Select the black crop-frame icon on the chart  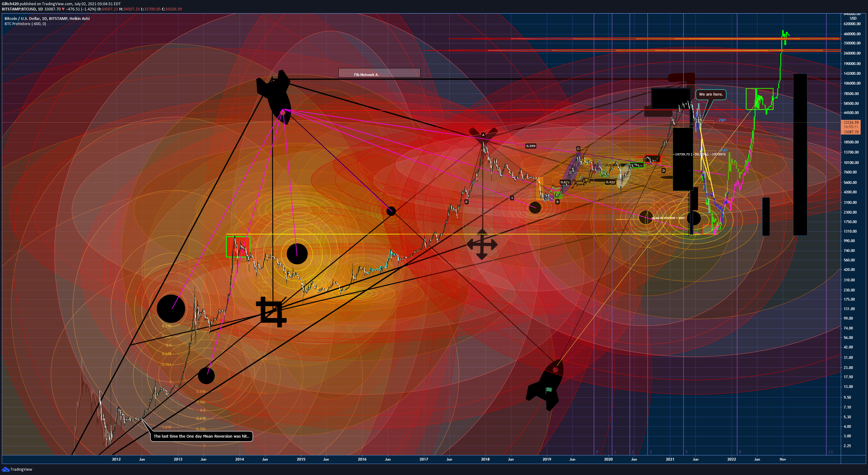(x=272, y=312)
